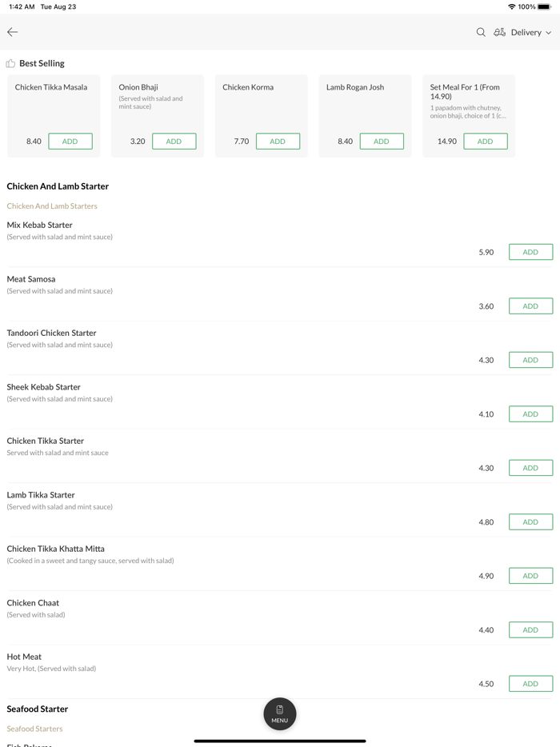Add Meat Samosa to order

(530, 306)
